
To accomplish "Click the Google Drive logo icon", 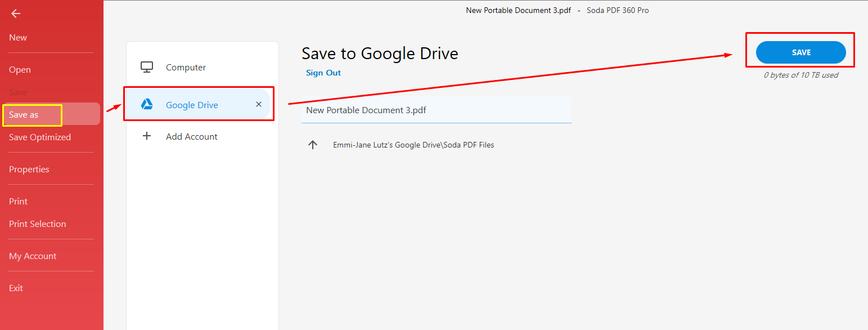I will [147, 104].
